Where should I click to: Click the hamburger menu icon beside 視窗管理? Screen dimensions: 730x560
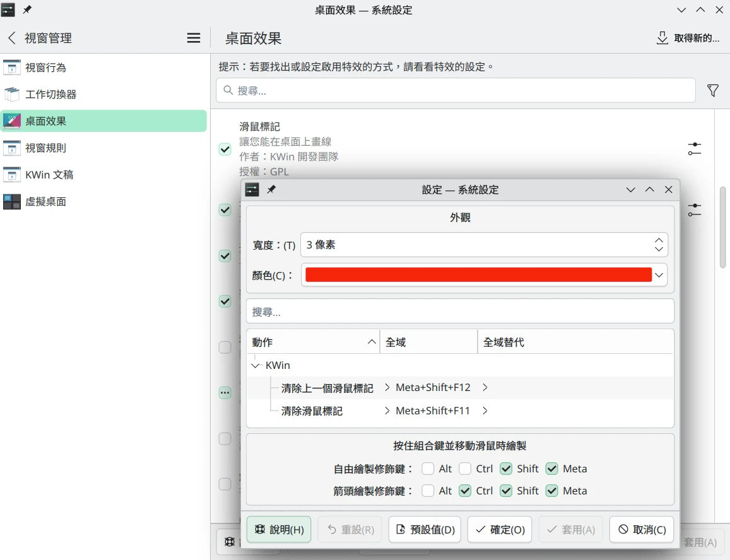coord(194,38)
